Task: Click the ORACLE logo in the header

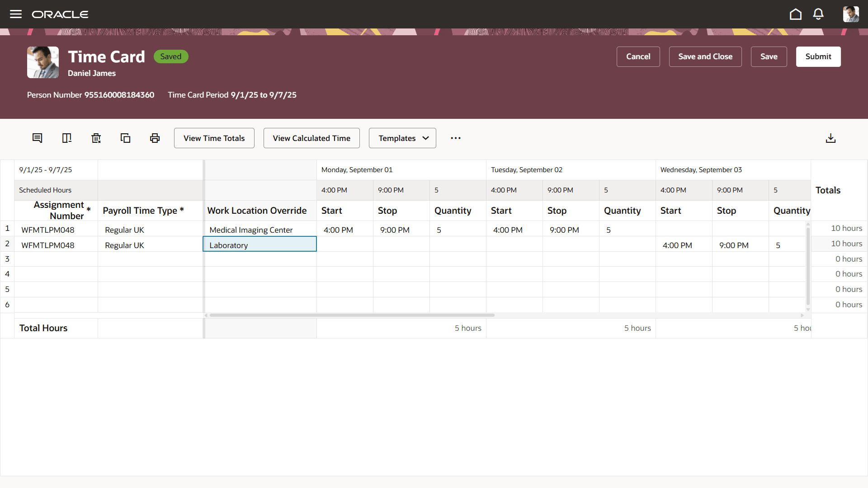Action: [x=60, y=14]
